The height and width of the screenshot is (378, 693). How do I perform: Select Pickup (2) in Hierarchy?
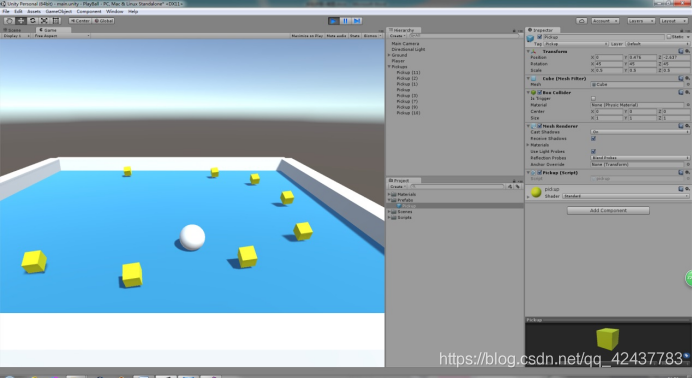[407, 78]
